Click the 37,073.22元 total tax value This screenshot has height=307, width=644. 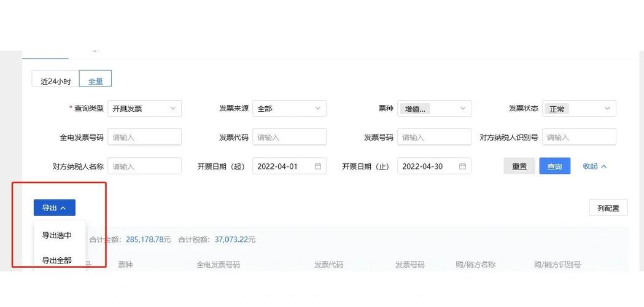[x=235, y=239]
